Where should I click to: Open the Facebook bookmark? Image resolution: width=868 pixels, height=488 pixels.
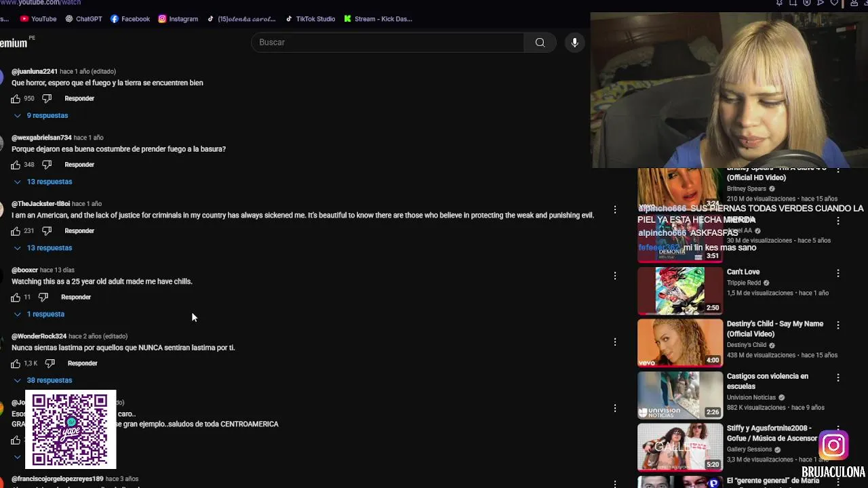[130, 19]
